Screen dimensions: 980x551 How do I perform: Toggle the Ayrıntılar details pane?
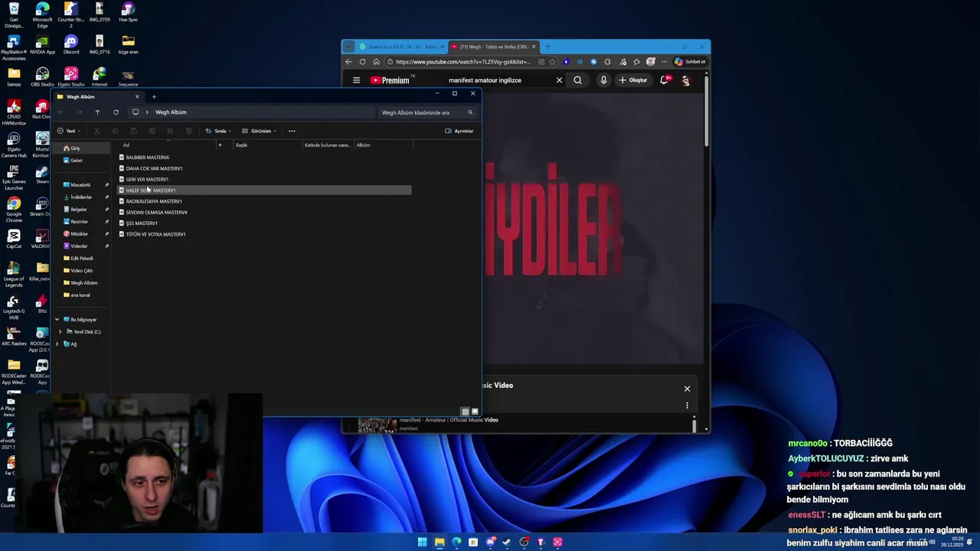click(x=459, y=131)
